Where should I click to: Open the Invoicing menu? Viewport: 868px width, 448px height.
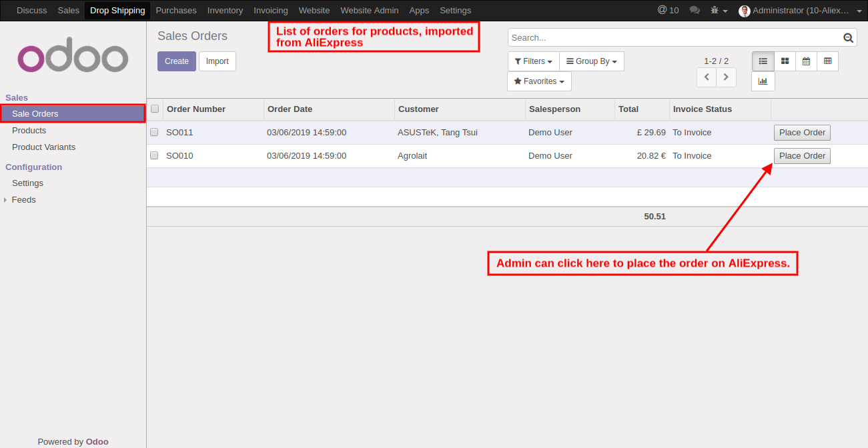(271, 11)
